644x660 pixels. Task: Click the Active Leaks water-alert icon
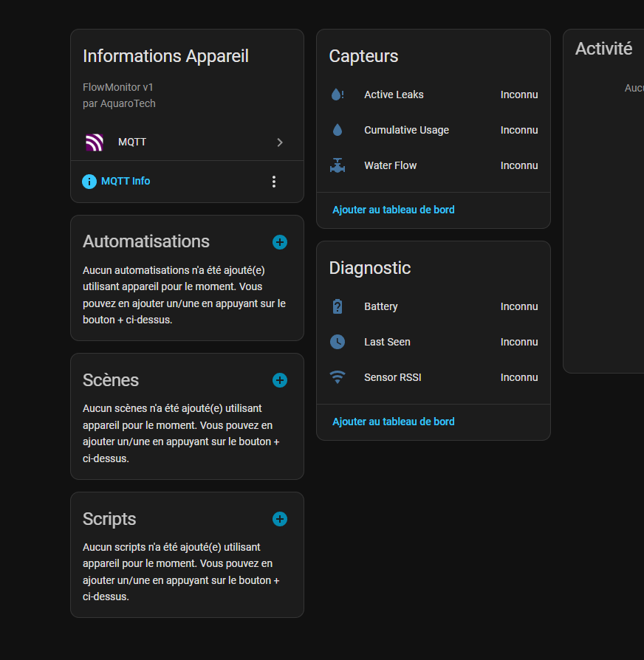tap(338, 94)
